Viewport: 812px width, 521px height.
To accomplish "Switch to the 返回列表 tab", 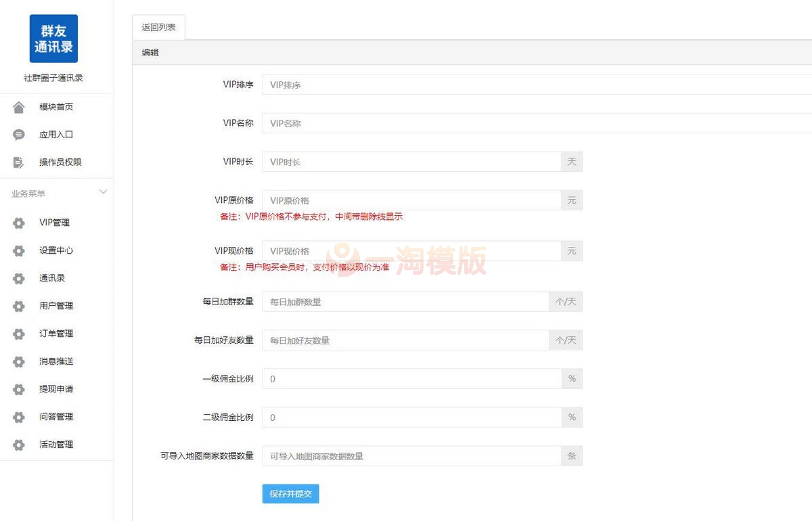I will [158, 27].
